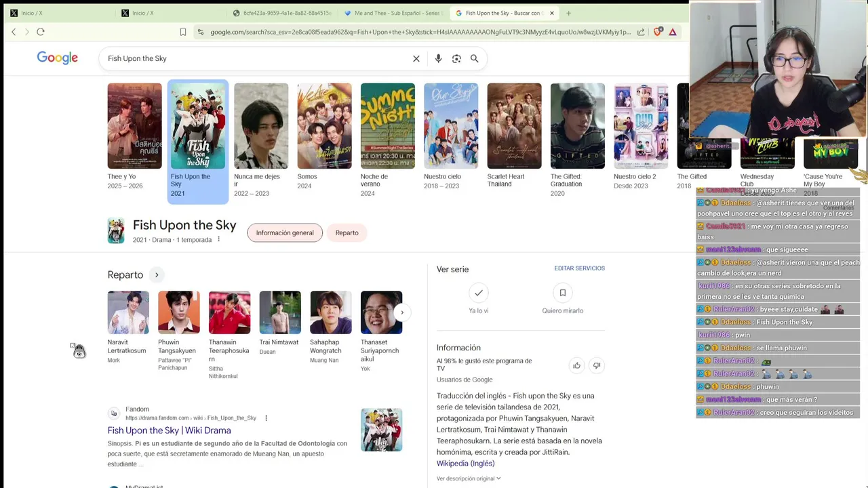Click the Fandom site favicon
The image size is (868, 488).
114,413
